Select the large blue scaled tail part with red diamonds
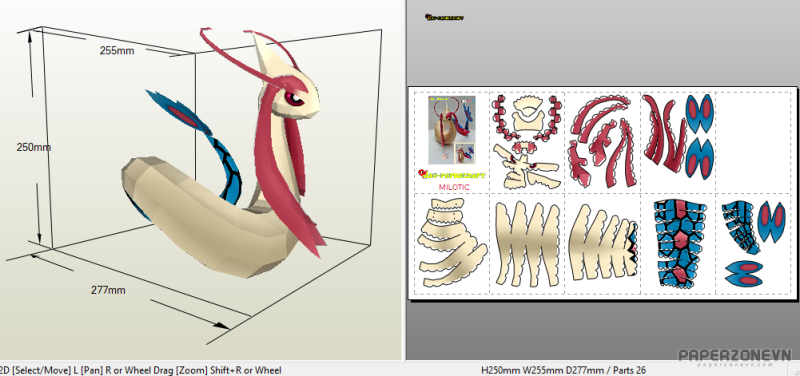This screenshot has width=800, height=376. pos(680,243)
